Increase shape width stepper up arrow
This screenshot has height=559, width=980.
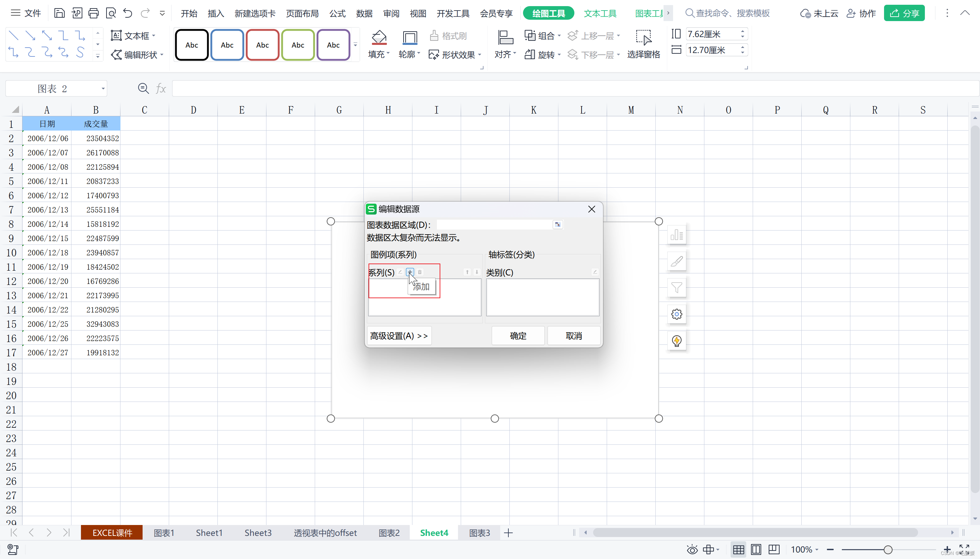tap(742, 47)
